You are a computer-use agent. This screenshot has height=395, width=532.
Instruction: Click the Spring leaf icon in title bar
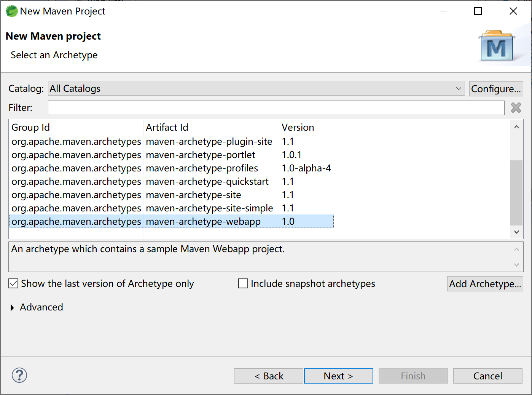11,11
